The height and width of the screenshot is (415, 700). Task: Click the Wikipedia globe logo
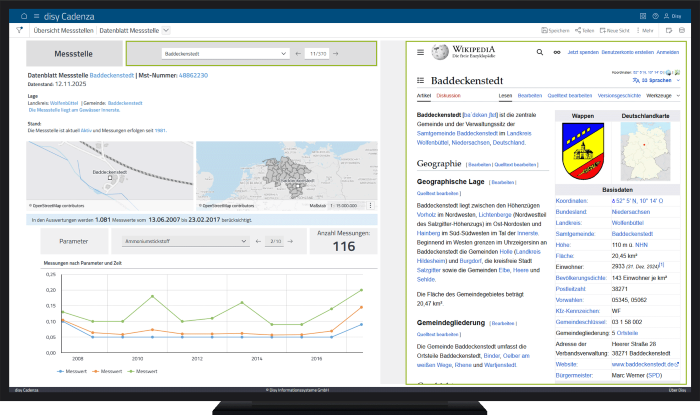(x=440, y=52)
